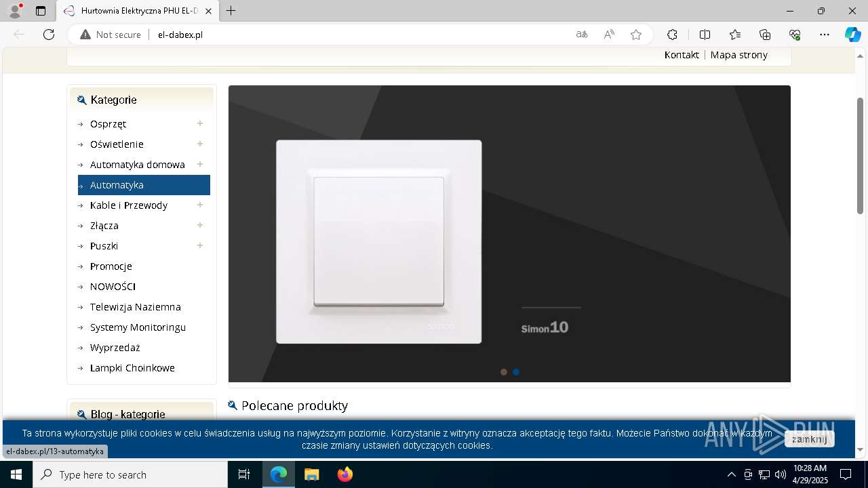The image size is (868, 488).
Task: Click the page vertical scrollbar
Action: tap(861, 156)
